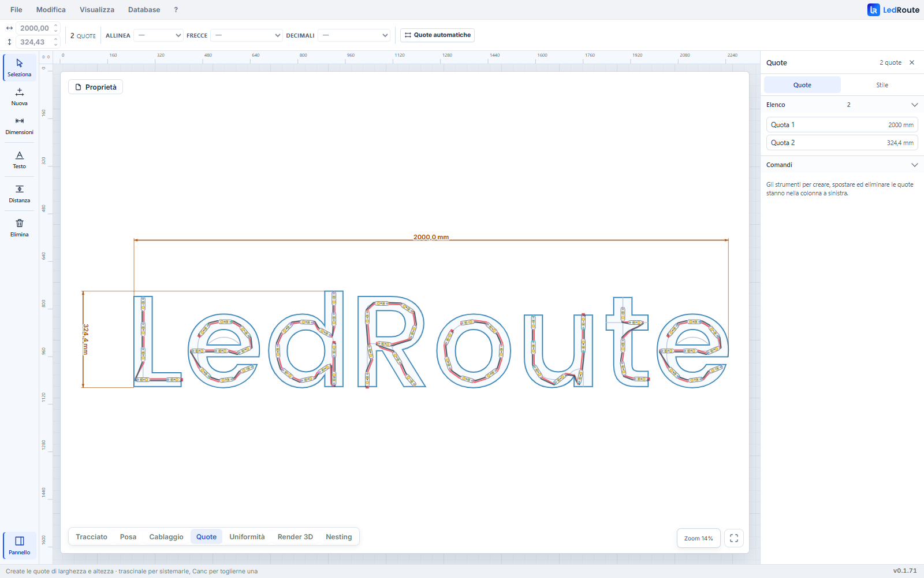Click the Elimina trash icon
Image resolution: width=924 pixels, height=578 pixels.
[20, 228]
